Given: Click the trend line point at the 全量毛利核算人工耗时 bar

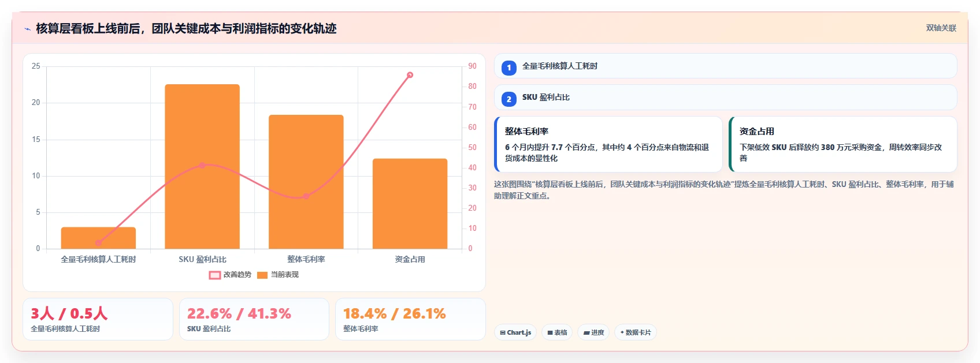Looking at the screenshot, I should tap(98, 243).
